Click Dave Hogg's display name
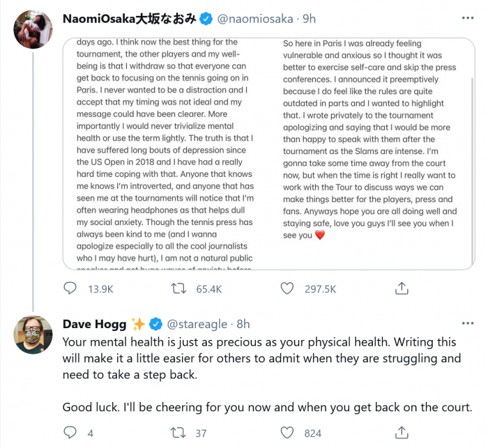Image resolution: width=488 pixels, height=448 pixels. click(x=95, y=324)
